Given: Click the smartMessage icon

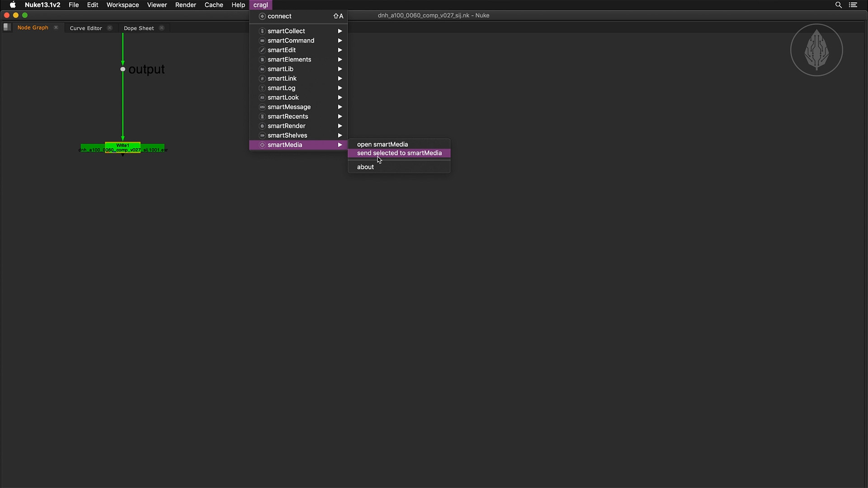Looking at the screenshot, I should 262,107.
